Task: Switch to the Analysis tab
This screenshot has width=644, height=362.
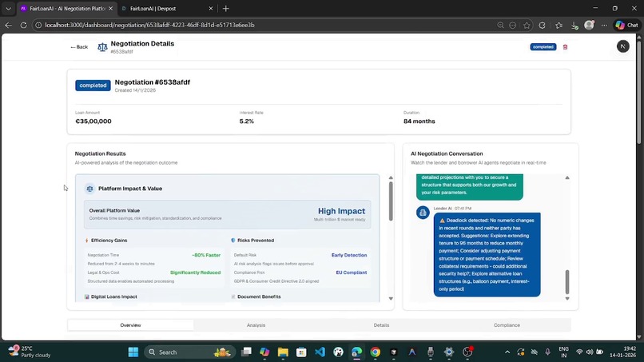Action: pos(256,325)
